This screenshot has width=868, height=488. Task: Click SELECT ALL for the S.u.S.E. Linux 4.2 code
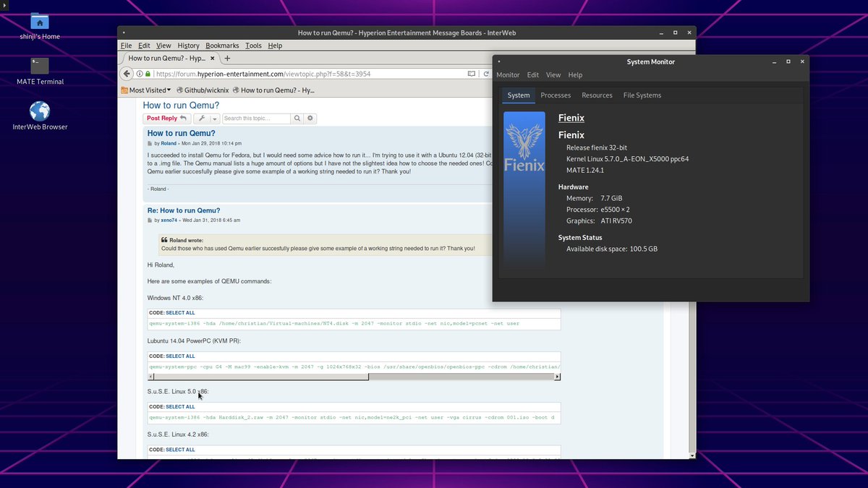click(180, 450)
